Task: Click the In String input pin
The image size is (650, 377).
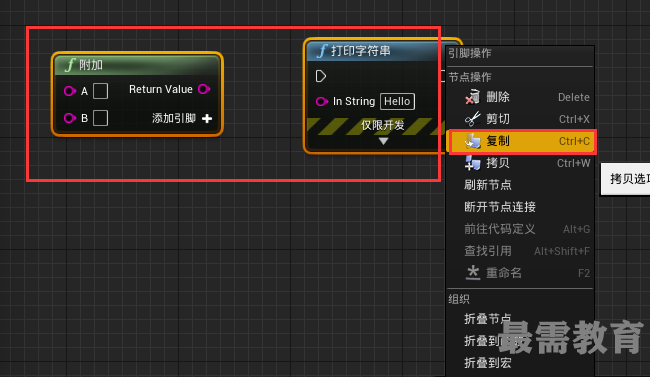Action: pos(322,101)
